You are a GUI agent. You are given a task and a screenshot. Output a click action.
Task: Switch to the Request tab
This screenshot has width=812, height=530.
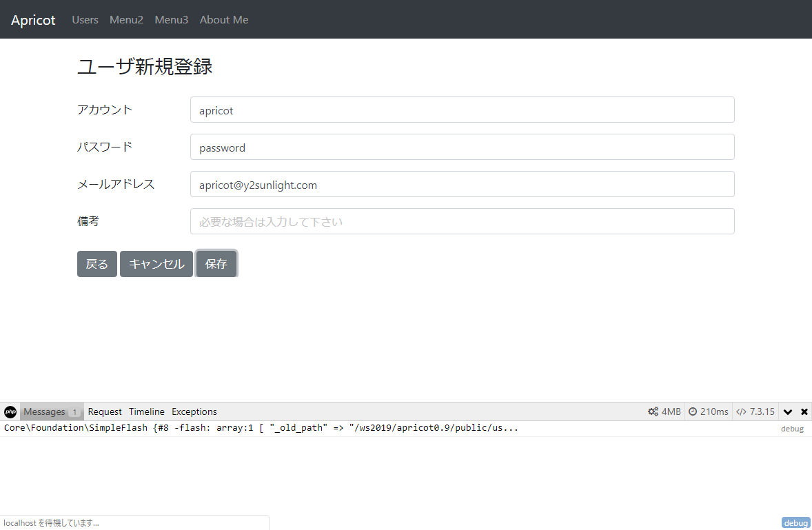click(x=105, y=411)
